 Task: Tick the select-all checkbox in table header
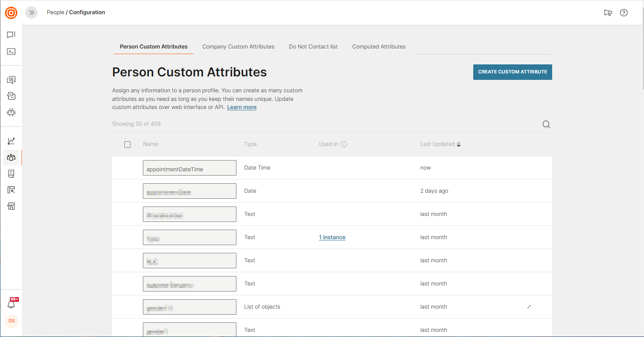[x=127, y=144]
